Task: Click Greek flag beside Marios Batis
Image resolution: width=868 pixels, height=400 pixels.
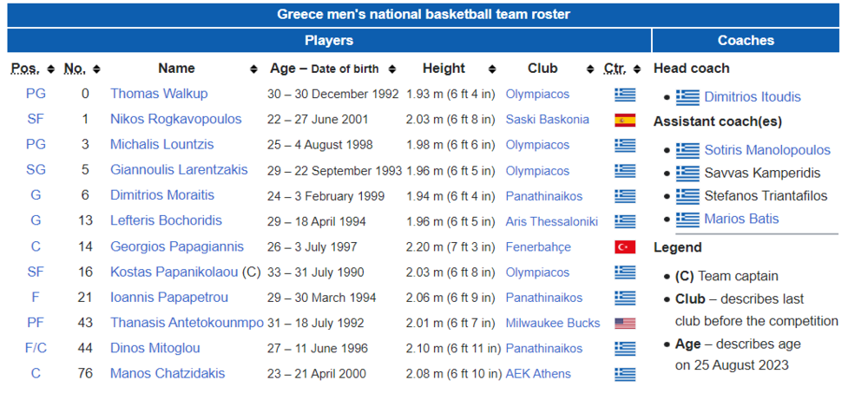Action: click(x=687, y=219)
